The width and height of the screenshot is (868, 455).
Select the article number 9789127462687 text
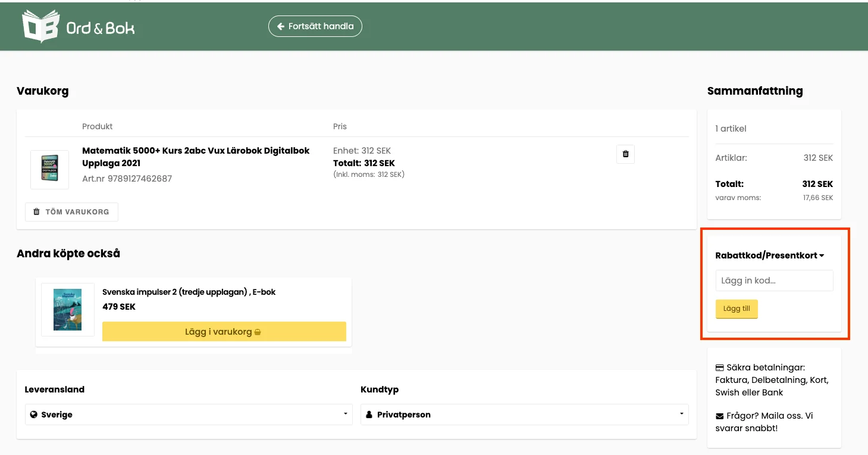(140, 179)
